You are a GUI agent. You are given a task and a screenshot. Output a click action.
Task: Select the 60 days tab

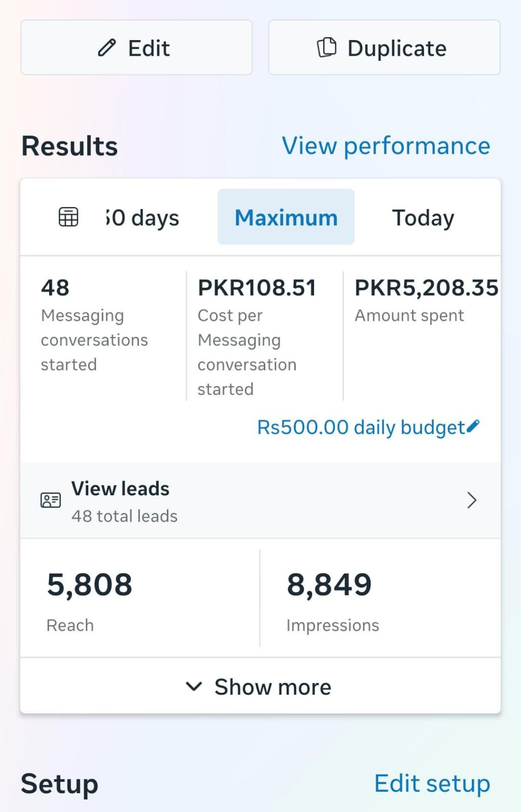tap(142, 217)
